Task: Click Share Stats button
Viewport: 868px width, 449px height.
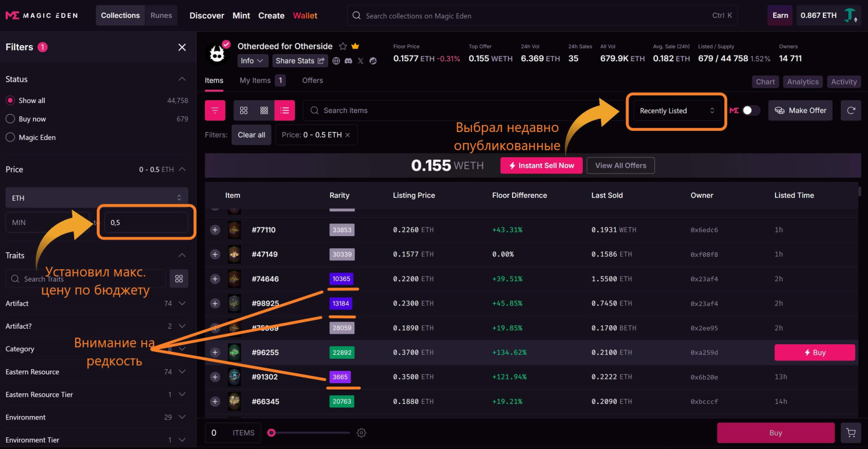Action: pos(300,61)
